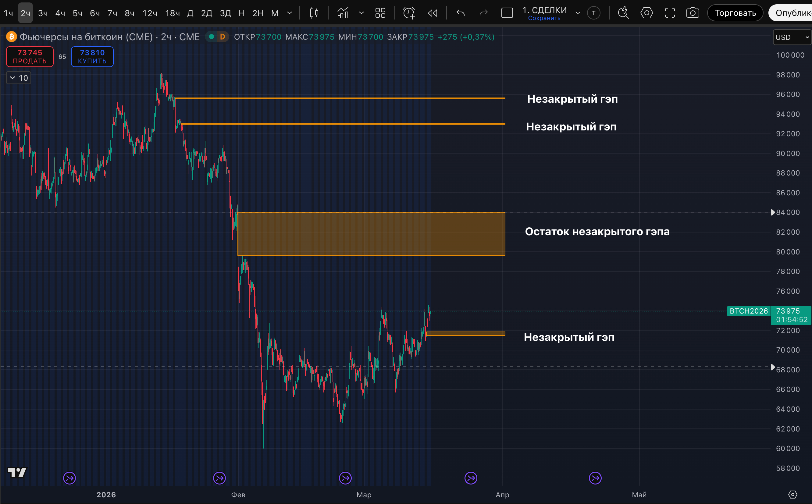Toggle the layout selection square
Viewport: 812px width, 504px height.
(x=507, y=13)
